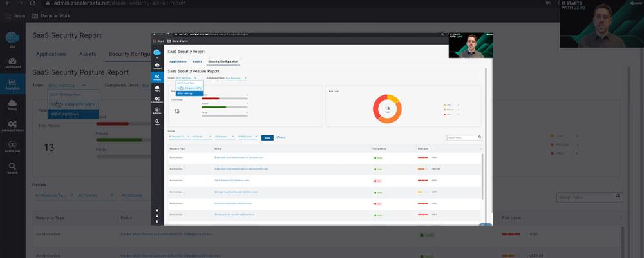Image resolution: width=644 pixels, height=258 pixels.
Task: Open Enable Multi-Factor Authentication for Salesforce Users foreground link
Action: tap(239, 157)
